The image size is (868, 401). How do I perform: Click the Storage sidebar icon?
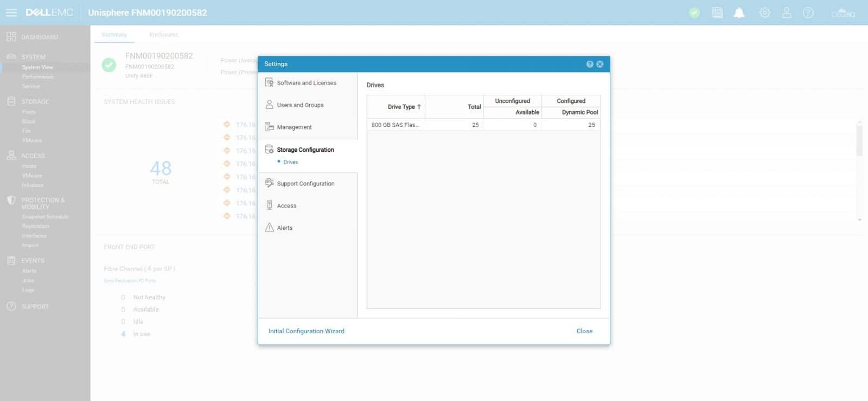[11, 101]
